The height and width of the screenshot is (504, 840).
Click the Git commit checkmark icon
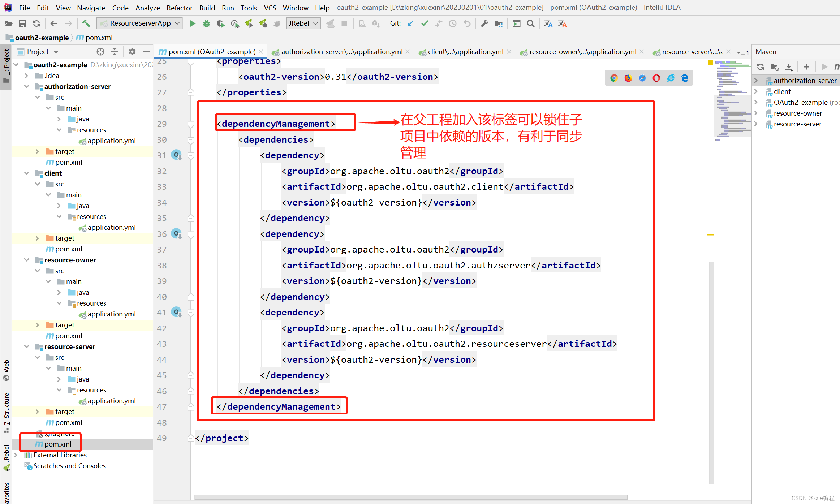425,23
